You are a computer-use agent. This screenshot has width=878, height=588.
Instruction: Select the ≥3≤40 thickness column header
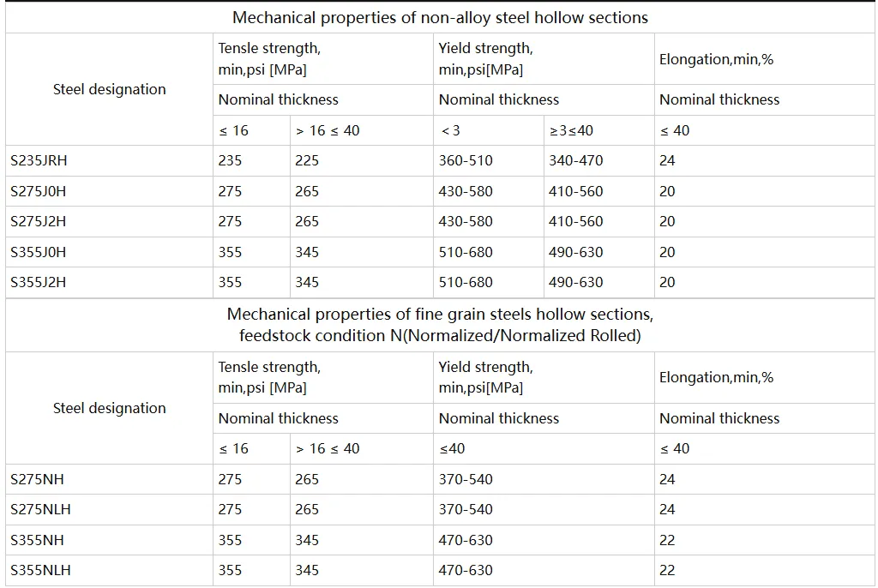(570, 130)
